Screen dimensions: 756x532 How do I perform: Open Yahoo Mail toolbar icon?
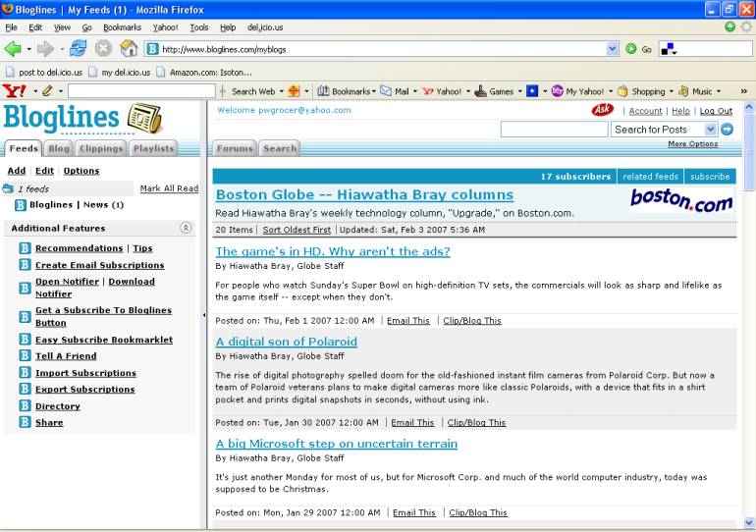click(386, 90)
